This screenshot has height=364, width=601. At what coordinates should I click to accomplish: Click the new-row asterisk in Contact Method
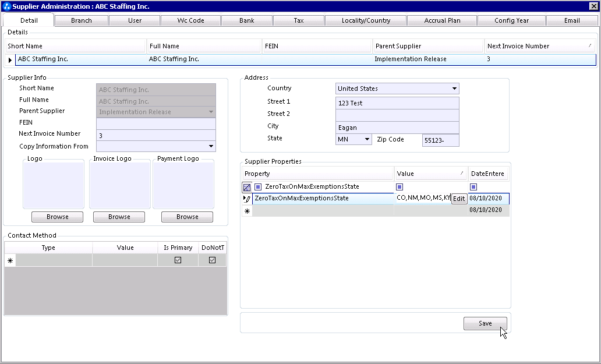click(x=10, y=261)
